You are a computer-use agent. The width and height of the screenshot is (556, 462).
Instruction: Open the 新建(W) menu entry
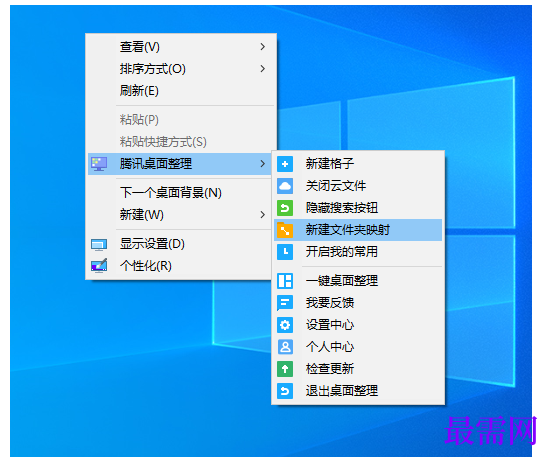pyautogui.click(x=181, y=215)
